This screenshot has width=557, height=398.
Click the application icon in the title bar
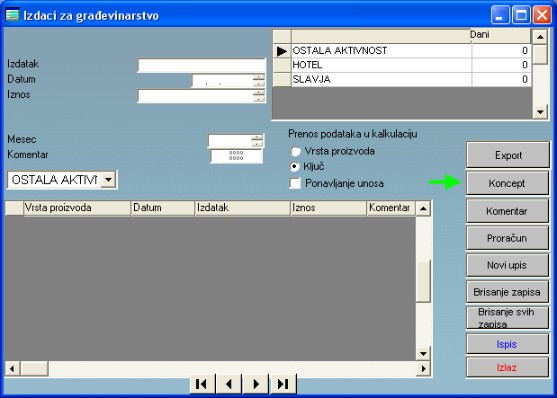pyautogui.click(x=12, y=15)
